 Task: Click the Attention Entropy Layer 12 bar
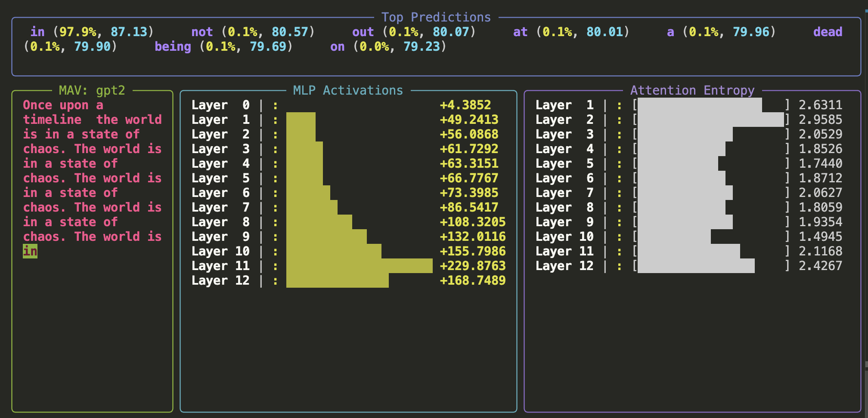pos(696,266)
